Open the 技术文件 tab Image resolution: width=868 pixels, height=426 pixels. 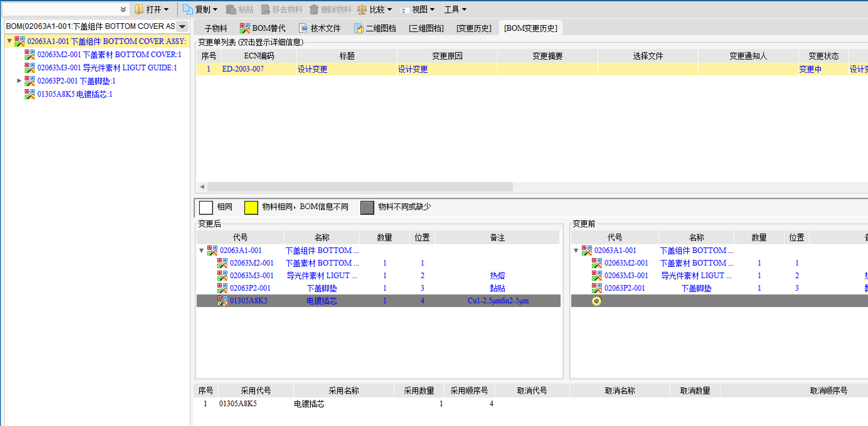pos(320,28)
